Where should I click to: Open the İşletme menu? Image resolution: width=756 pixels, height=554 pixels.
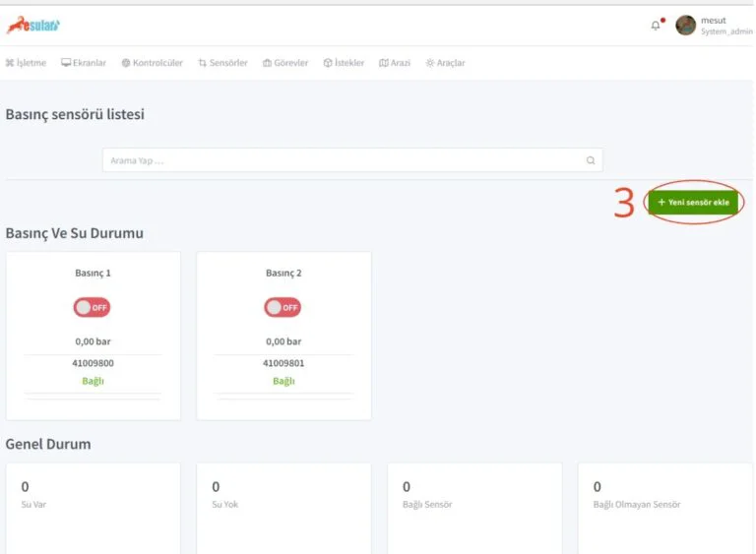tap(26, 63)
